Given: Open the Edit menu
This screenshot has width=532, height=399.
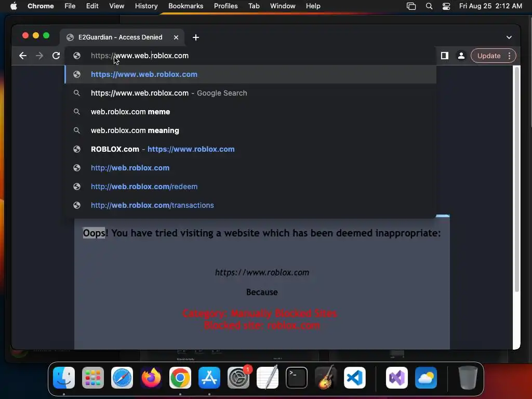Looking at the screenshot, I should pyautogui.click(x=92, y=6).
